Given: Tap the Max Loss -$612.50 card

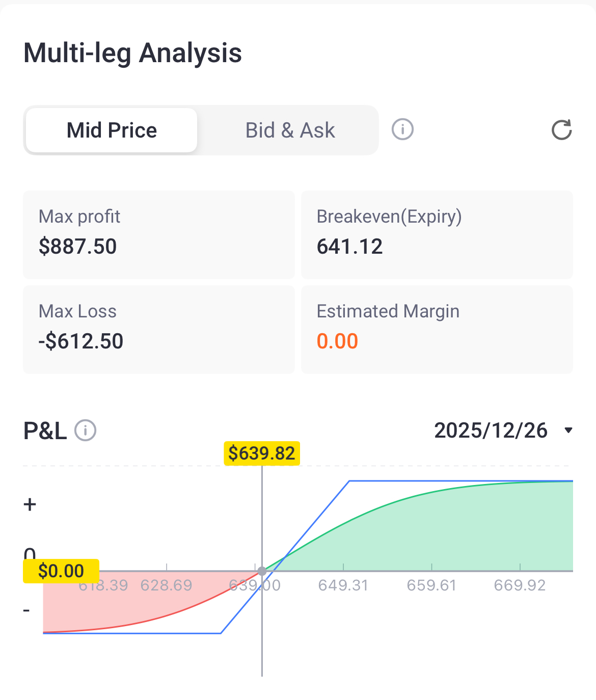Looking at the screenshot, I should [159, 329].
